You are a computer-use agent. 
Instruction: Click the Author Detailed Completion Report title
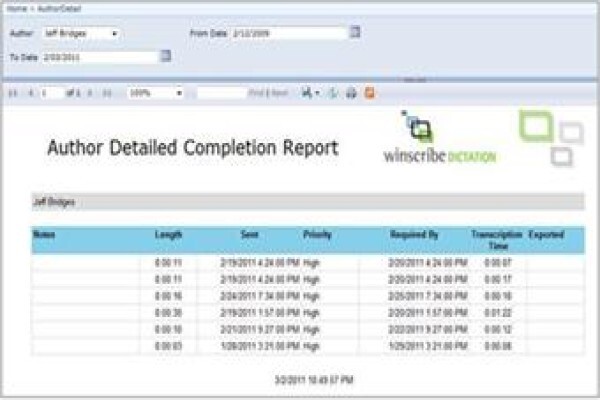click(193, 148)
